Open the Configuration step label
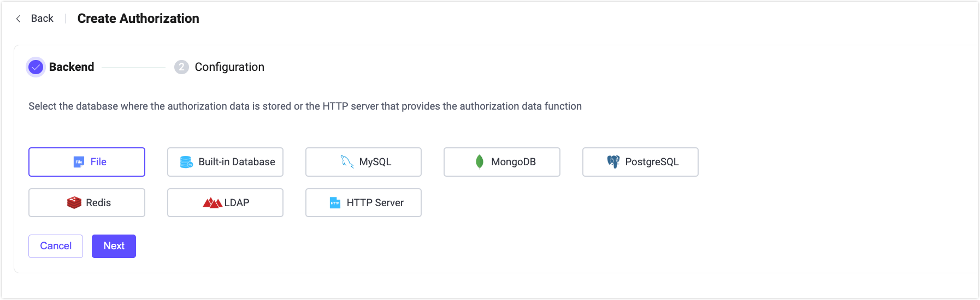 pos(229,67)
